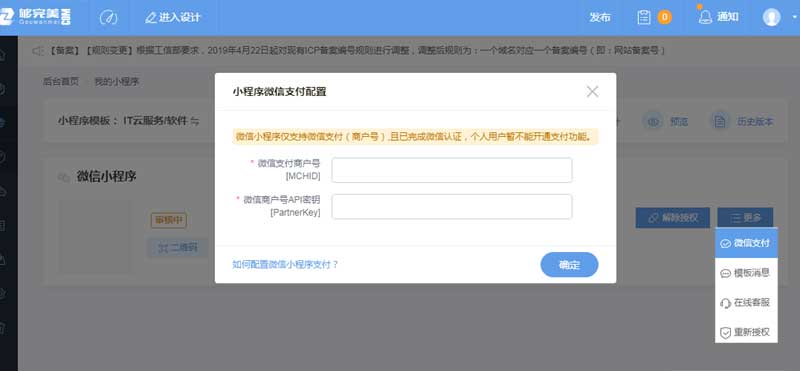This screenshot has width=800, height=371.
Task: Click the Gouwanmei logo icon
Action: (x=7, y=17)
